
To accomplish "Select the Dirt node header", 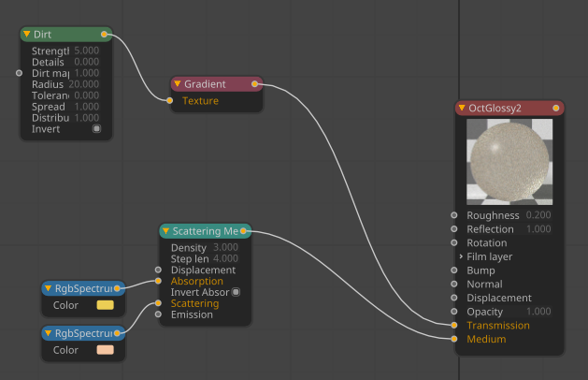I will coord(65,35).
